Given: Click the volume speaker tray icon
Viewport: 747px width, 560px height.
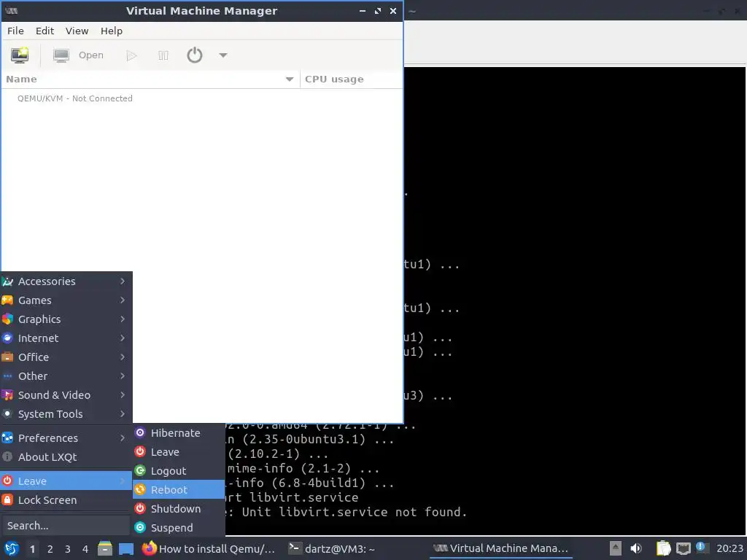Looking at the screenshot, I should (x=636, y=548).
